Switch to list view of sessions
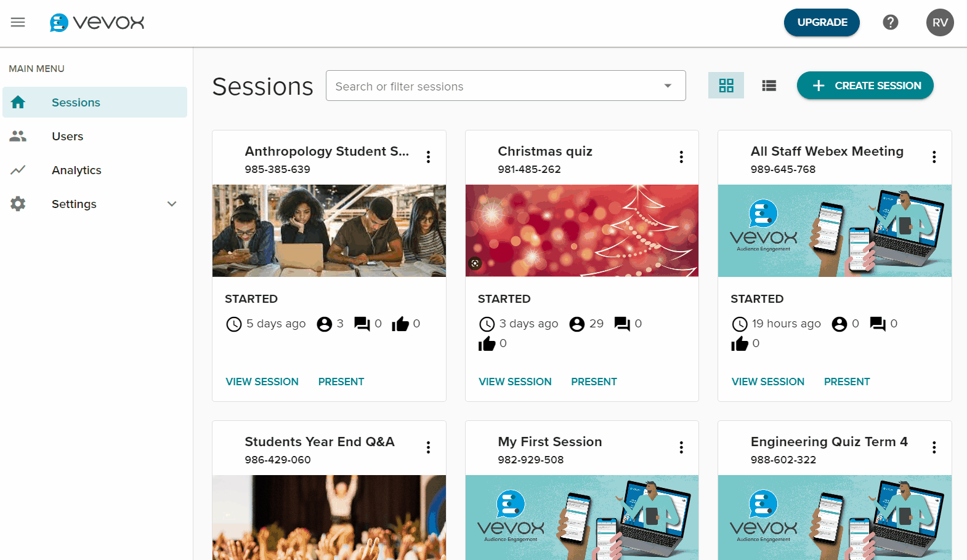Screen dimensions: 967x560 (769, 86)
